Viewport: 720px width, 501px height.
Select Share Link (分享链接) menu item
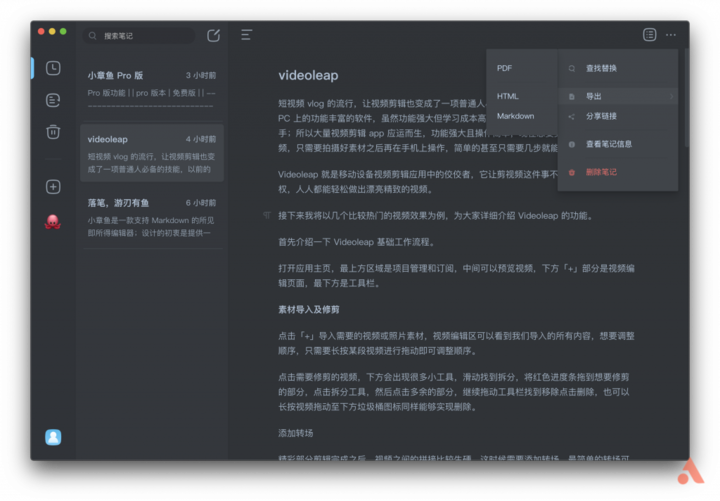pyautogui.click(x=618, y=116)
